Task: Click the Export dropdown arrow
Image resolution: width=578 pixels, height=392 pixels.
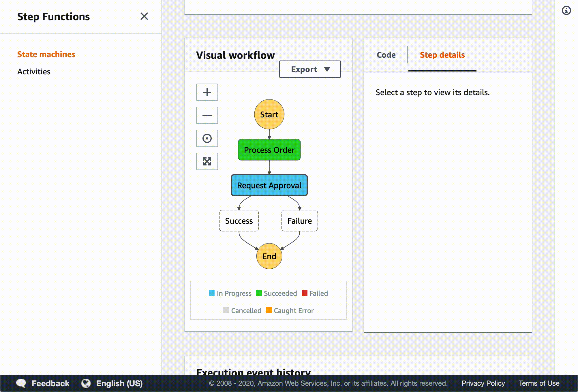Action: coord(327,69)
